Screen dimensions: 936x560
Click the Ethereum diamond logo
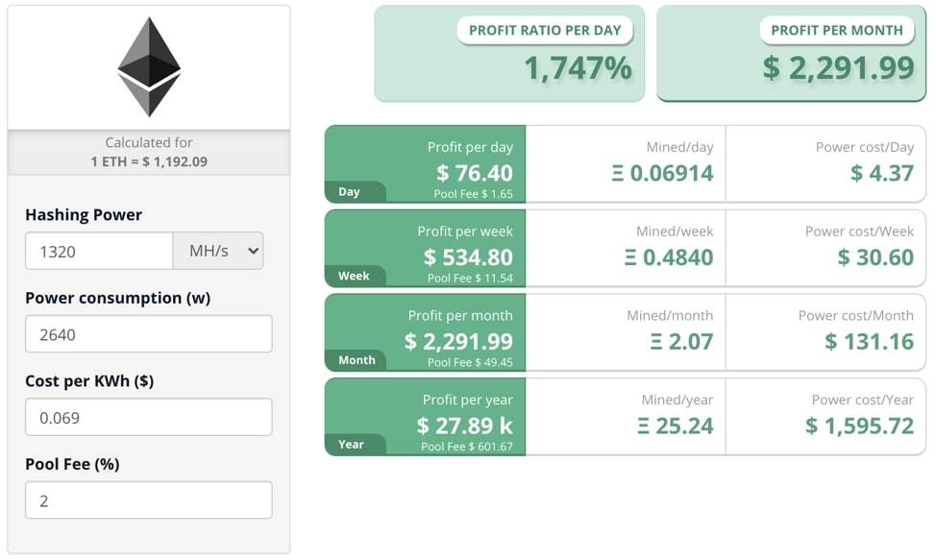tap(149, 67)
